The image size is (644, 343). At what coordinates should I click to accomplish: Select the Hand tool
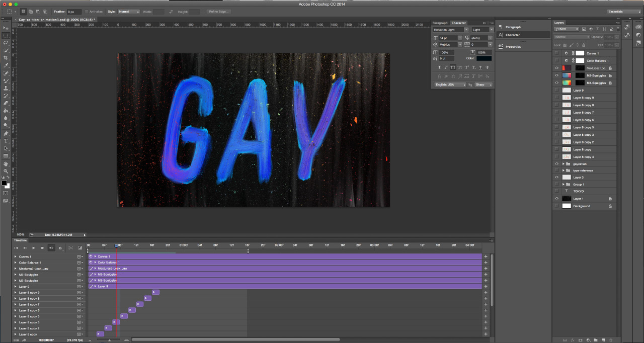[x=6, y=163]
